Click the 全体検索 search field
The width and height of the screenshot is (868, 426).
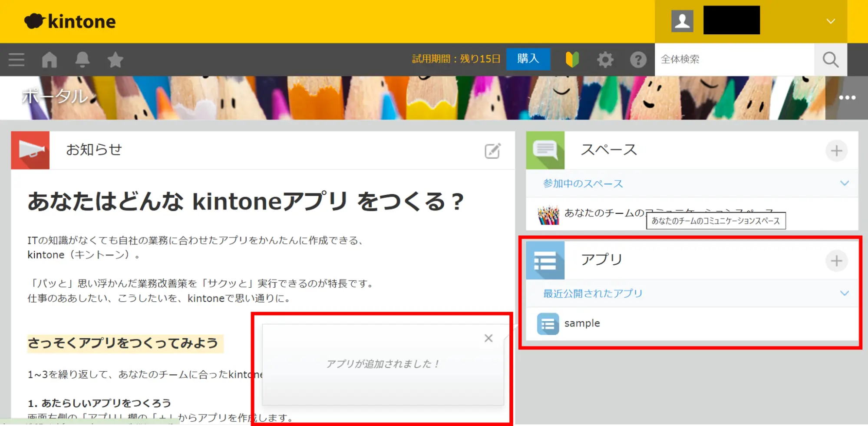734,60
